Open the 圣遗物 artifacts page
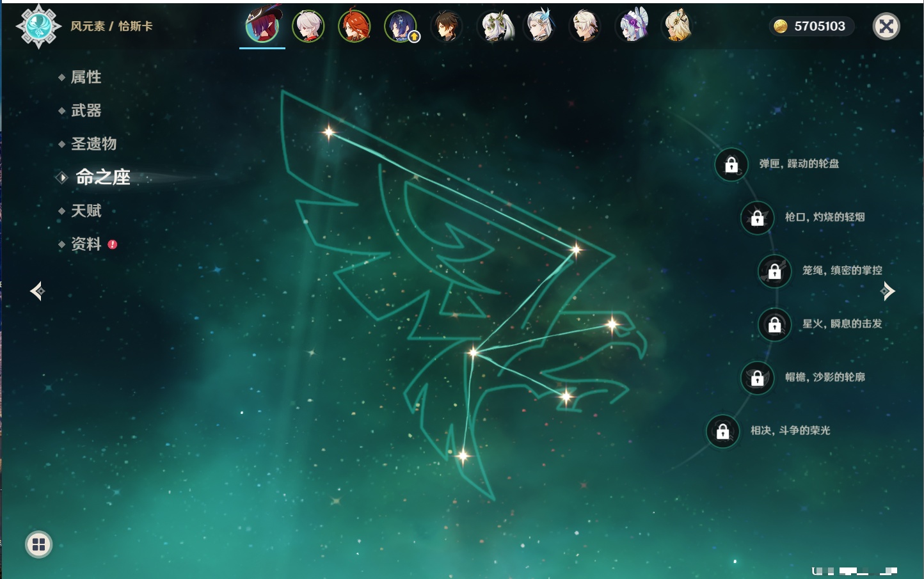This screenshot has width=924, height=579. 93,144
